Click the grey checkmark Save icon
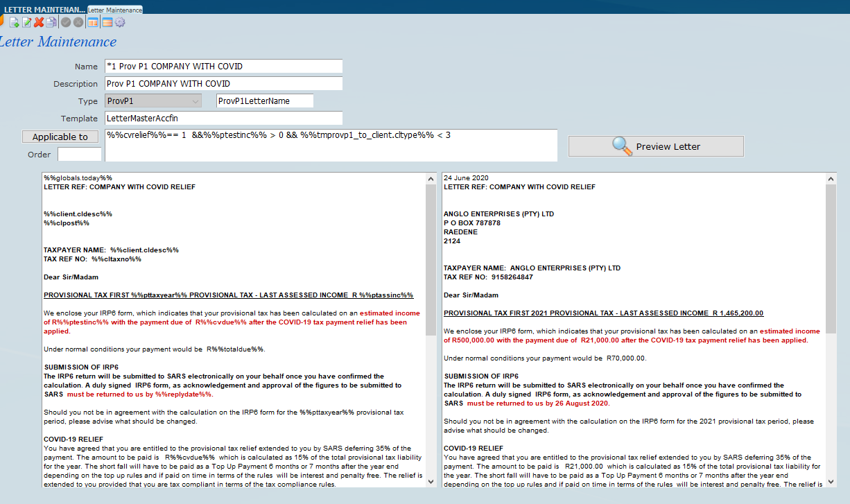This screenshot has width=850, height=504. click(66, 22)
